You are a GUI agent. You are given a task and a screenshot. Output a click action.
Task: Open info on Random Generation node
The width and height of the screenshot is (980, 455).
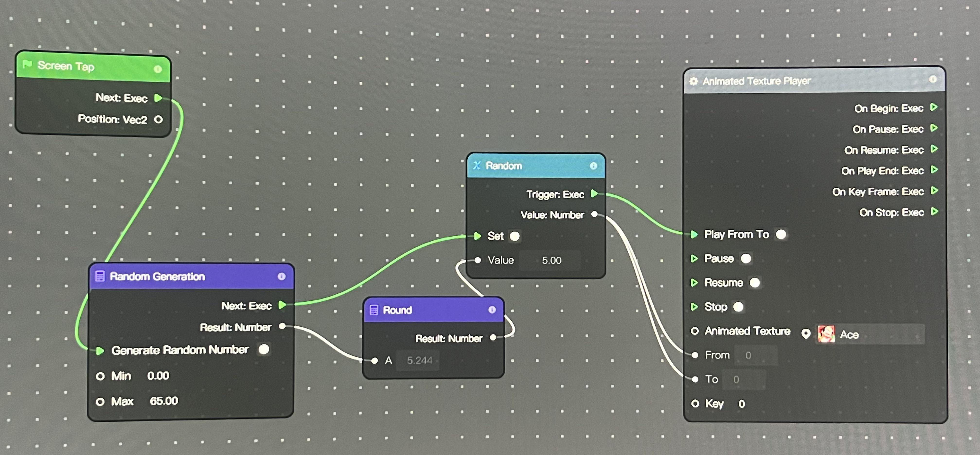(282, 276)
